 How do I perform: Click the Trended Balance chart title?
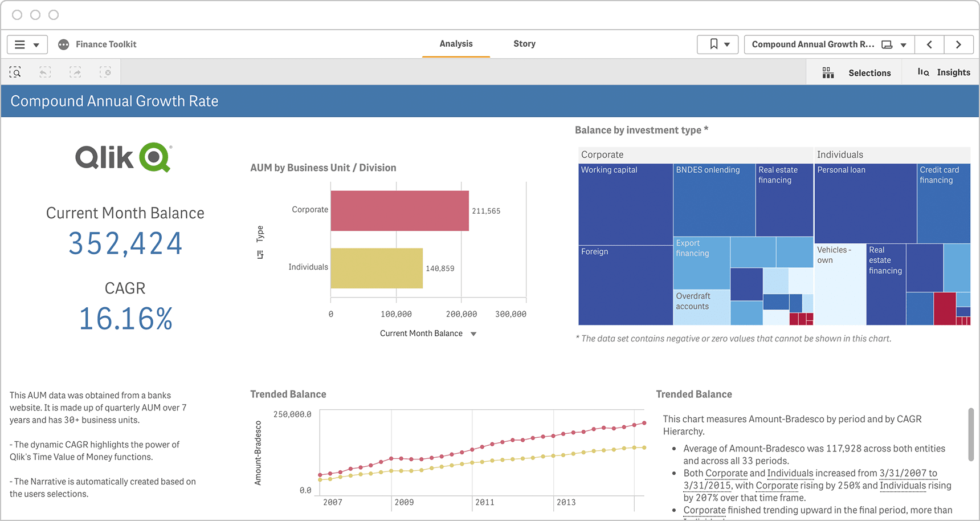[x=288, y=394]
